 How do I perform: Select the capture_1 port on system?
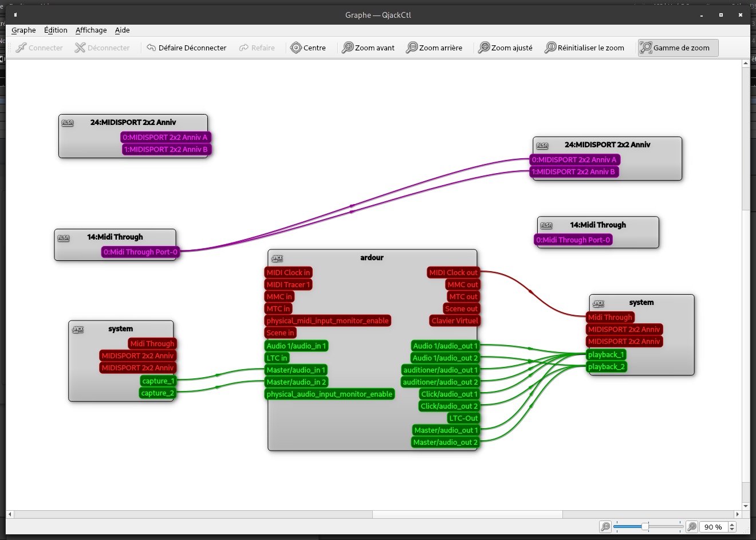(x=158, y=381)
